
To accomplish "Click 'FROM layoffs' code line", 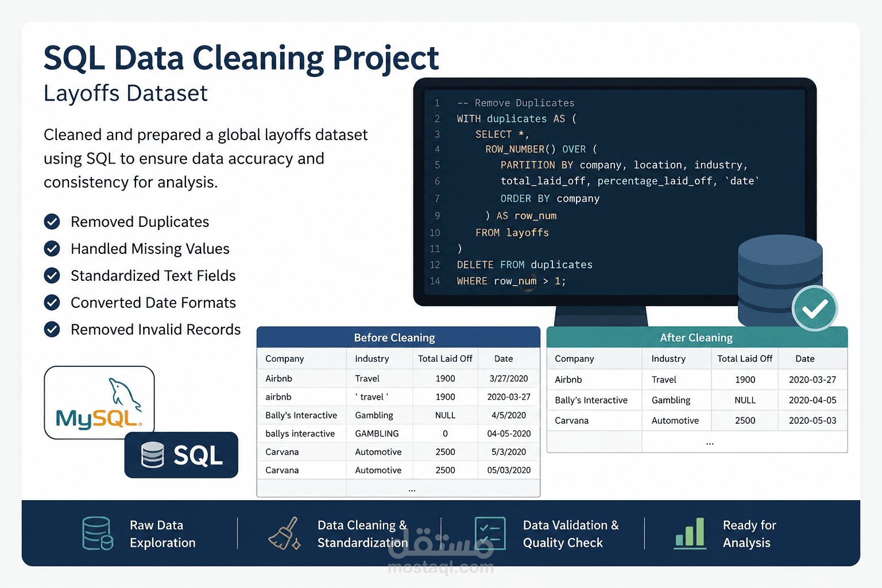I will [512, 233].
